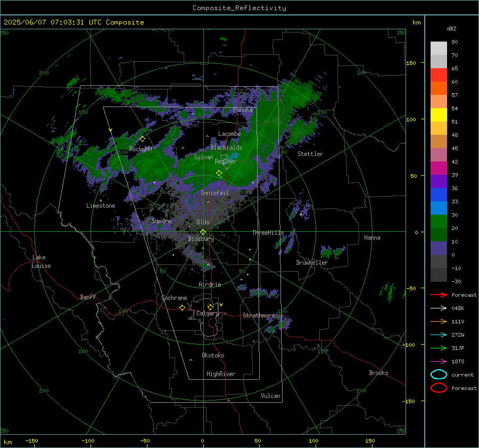479x448 pixels.
Task: Click the yellow diamond marker above Calgary
Action: tap(210, 307)
